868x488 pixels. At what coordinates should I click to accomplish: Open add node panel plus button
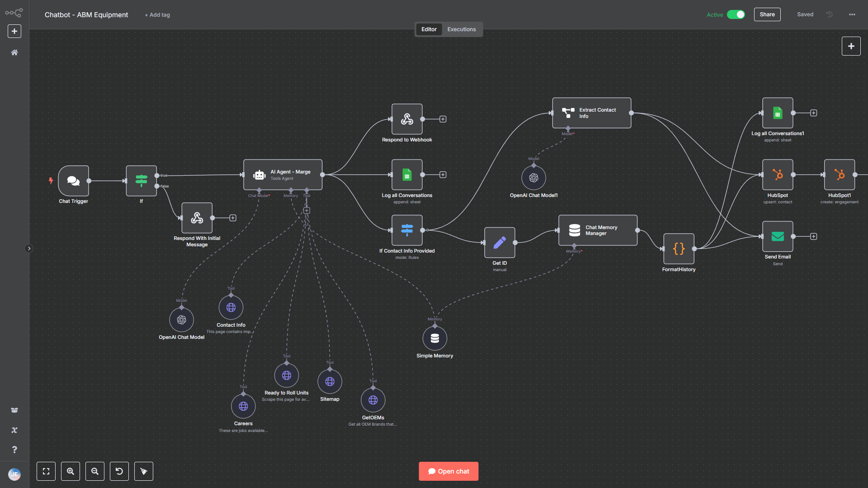[x=851, y=46]
